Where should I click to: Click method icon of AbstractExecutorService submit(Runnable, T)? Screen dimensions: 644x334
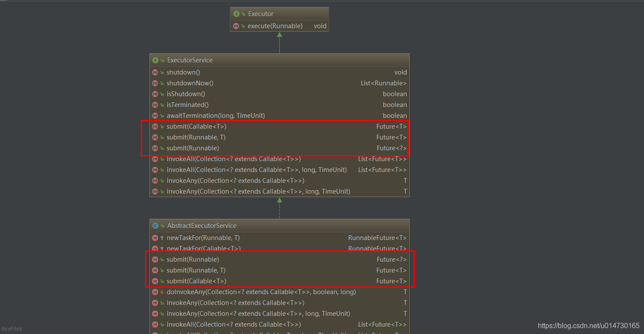[x=155, y=270]
